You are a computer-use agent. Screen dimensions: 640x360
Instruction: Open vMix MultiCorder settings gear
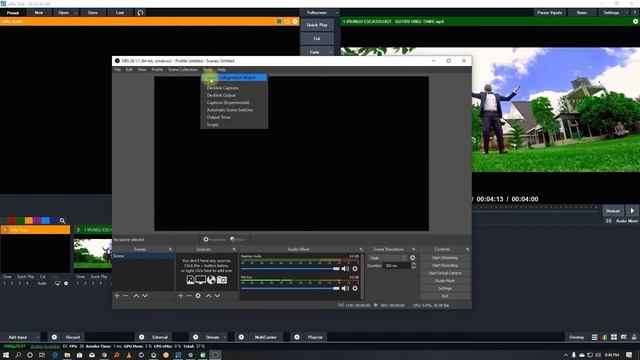[241, 337]
